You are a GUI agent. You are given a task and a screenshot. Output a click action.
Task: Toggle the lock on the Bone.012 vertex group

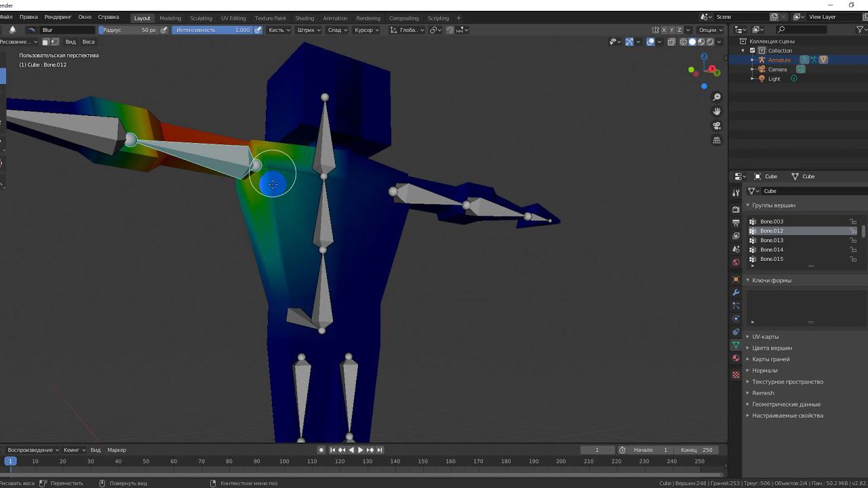(x=853, y=231)
